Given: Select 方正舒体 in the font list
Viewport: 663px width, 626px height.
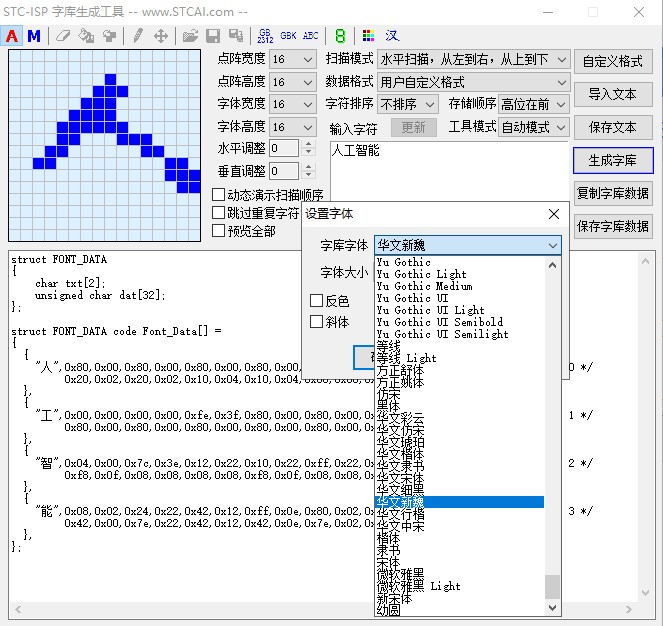Looking at the screenshot, I should click(459, 370).
